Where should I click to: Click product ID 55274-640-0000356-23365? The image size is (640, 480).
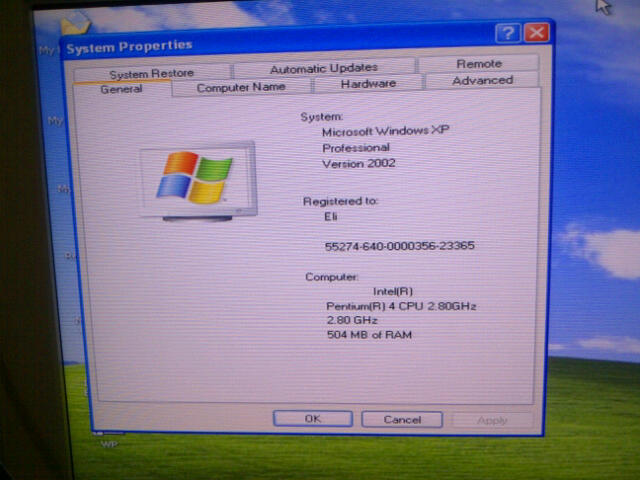point(399,246)
